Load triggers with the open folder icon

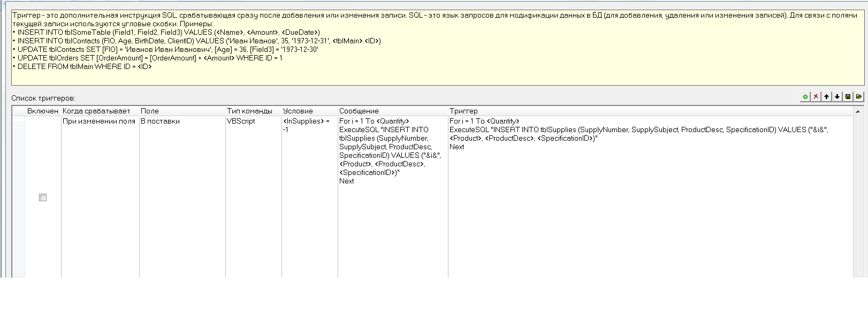859,97
